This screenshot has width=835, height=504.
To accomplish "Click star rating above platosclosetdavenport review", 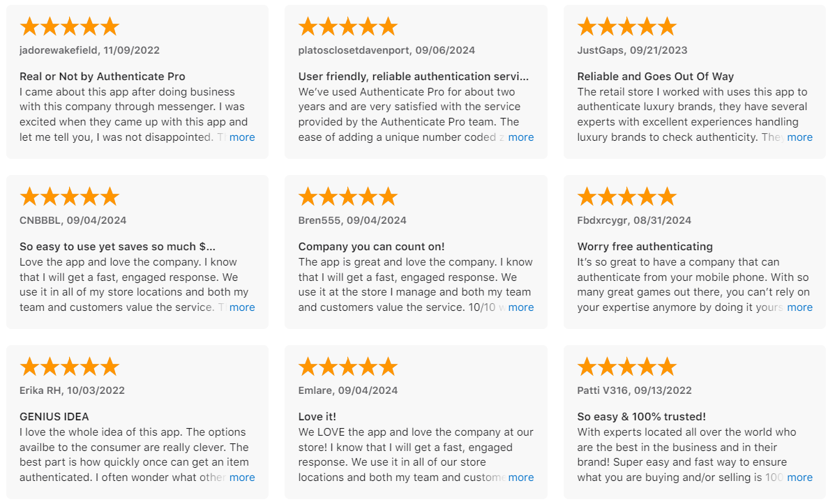I will tap(348, 27).
